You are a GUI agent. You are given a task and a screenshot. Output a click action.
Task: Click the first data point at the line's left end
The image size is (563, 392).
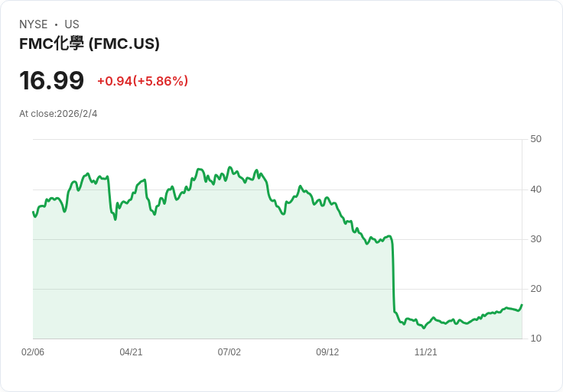pos(33,212)
